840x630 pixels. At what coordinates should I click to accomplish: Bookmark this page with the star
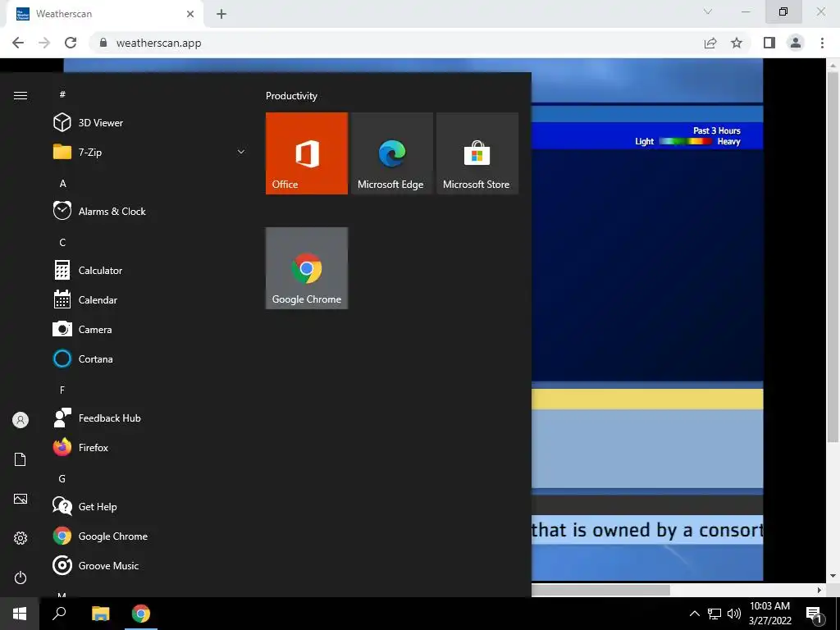[737, 43]
